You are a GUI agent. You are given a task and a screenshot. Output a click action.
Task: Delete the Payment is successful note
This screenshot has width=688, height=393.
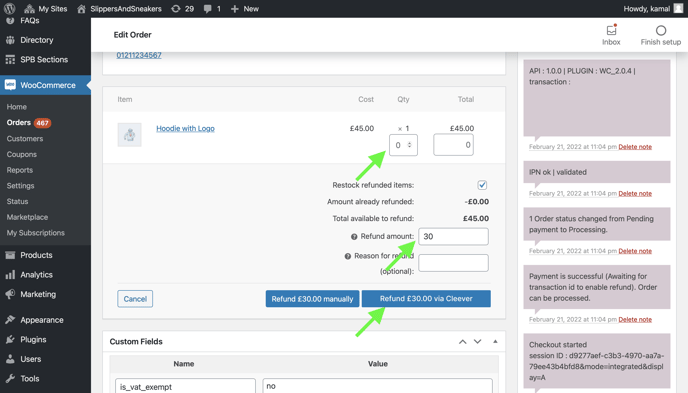(635, 319)
